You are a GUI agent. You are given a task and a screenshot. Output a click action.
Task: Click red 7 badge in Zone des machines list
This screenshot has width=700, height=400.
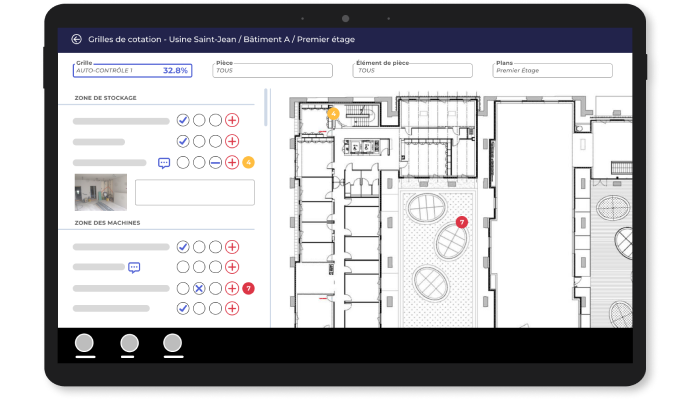pyautogui.click(x=248, y=288)
